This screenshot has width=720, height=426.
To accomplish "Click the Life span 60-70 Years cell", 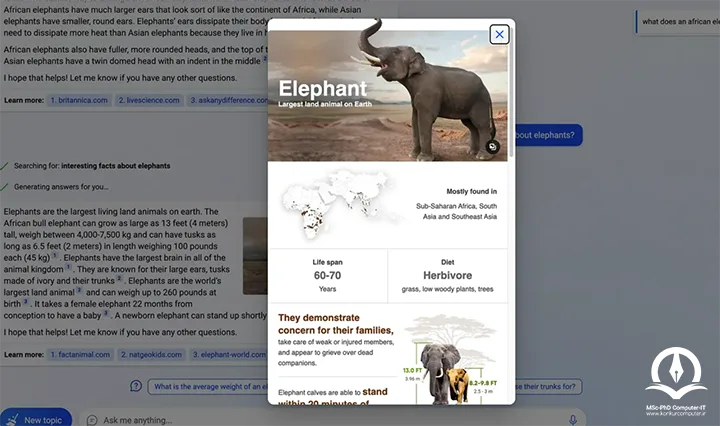I will click(x=328, y=275).
